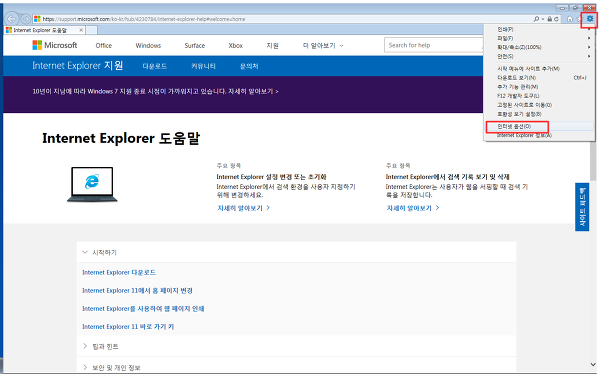Open the Windows navigation link
Screen dimensions: 600x377
[x=148, y=46]
